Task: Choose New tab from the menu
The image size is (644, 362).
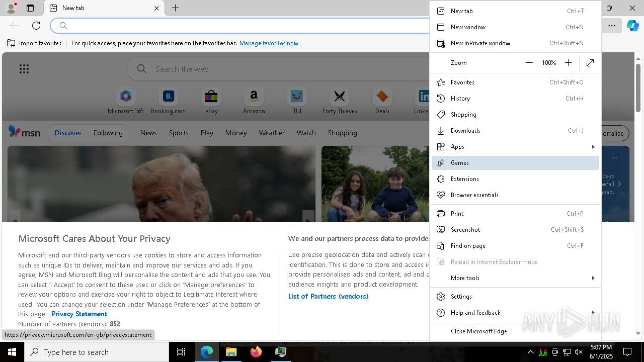Action: [x=515, y=11]
